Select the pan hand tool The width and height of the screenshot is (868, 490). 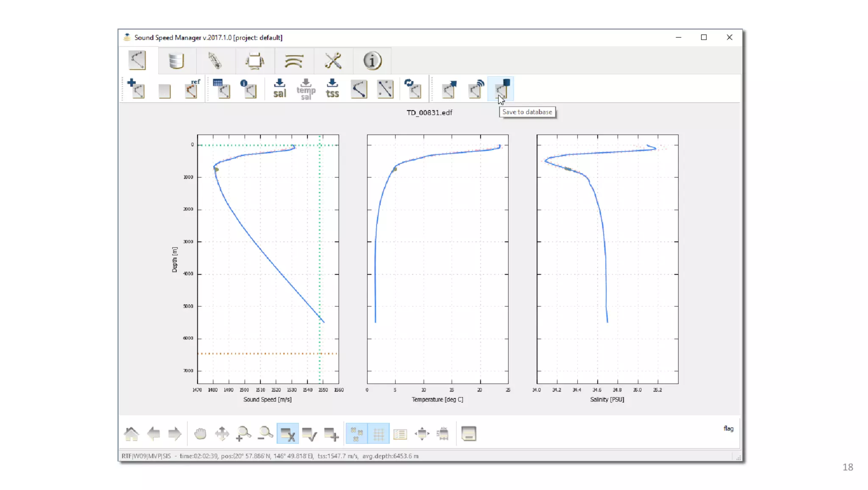tap(200, 434)
